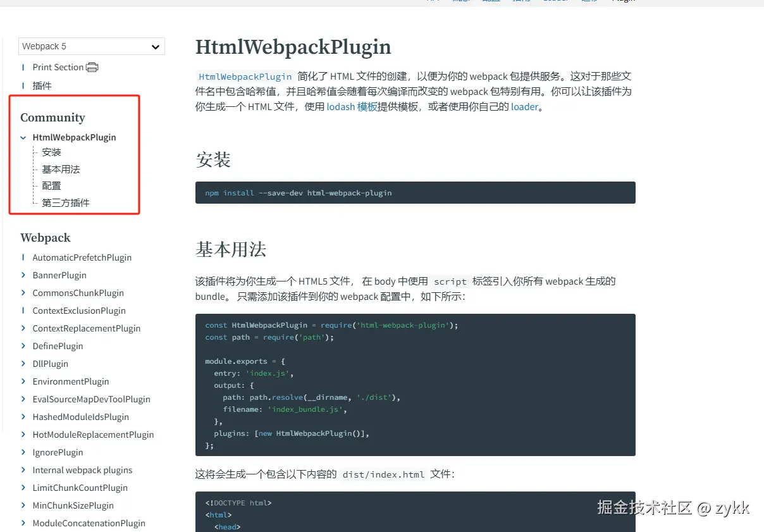Screen dimensions: 764x532
Task: Open the EnvironmentPlugin page
Action: (71, 381)
